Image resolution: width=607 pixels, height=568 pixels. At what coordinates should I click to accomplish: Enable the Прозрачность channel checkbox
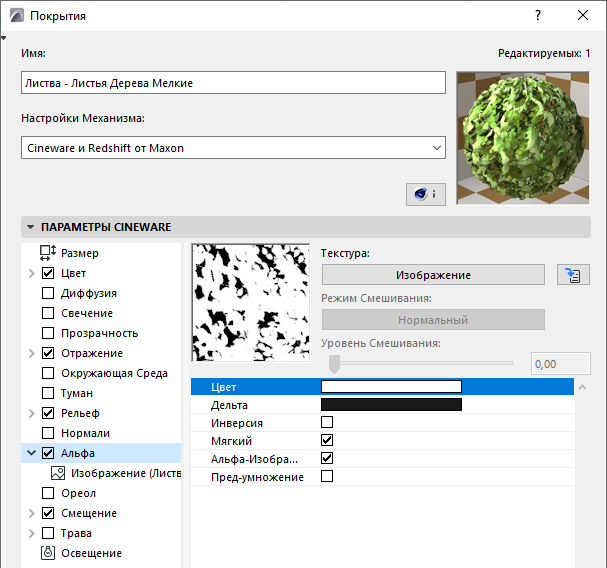pyautogui.click(x=48, y=333)
